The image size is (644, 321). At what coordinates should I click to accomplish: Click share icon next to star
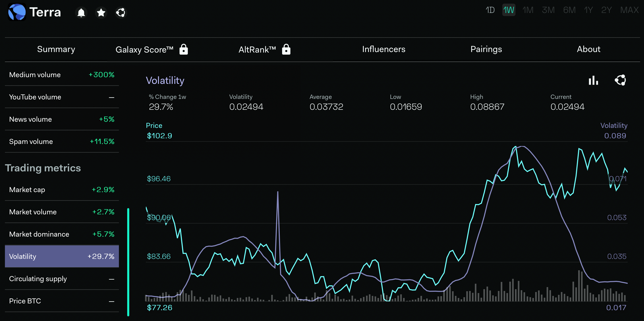121,12
